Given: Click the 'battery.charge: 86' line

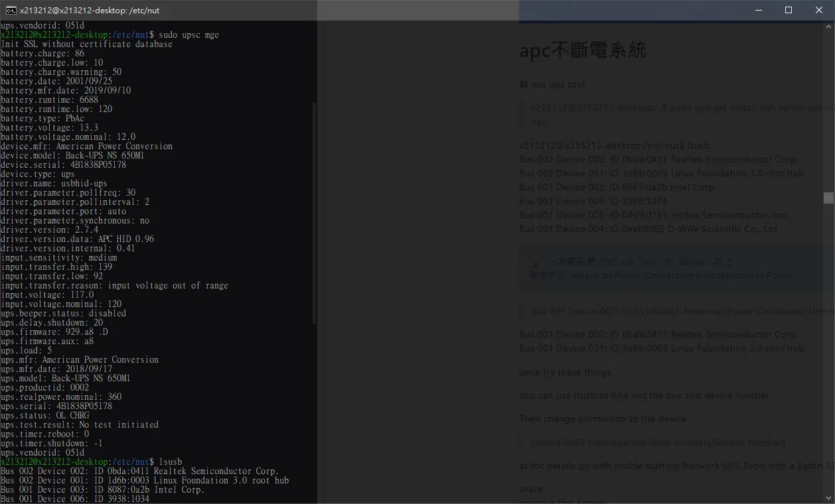Looking at the screenshot, I should tap(42, 53).
